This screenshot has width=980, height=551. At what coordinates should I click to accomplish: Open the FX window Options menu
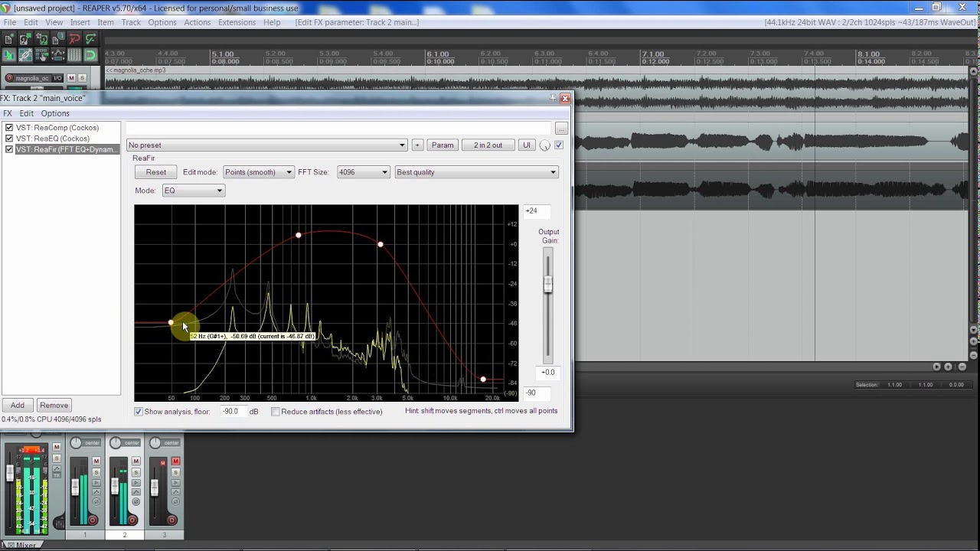coord(55,113)
